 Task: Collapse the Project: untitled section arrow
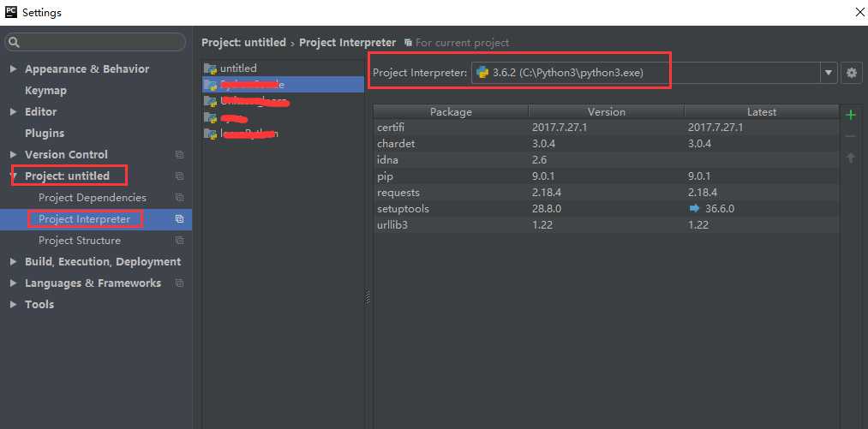12,176
